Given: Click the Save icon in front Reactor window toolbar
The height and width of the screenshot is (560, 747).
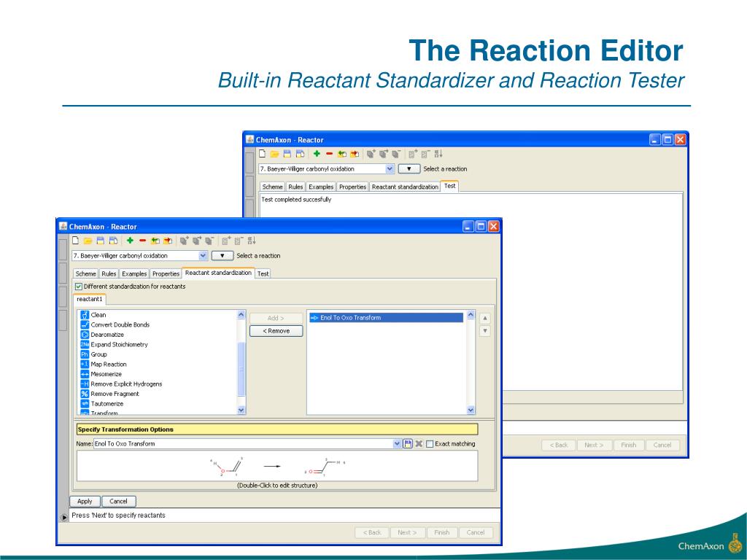Looking at the screenshot, I should tap(100, 241).
